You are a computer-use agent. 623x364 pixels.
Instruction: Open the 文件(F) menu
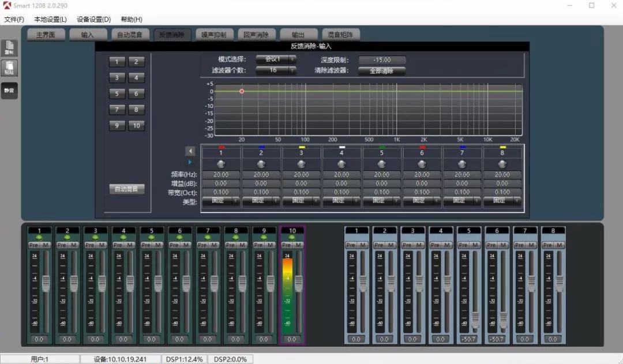point(14,20)
